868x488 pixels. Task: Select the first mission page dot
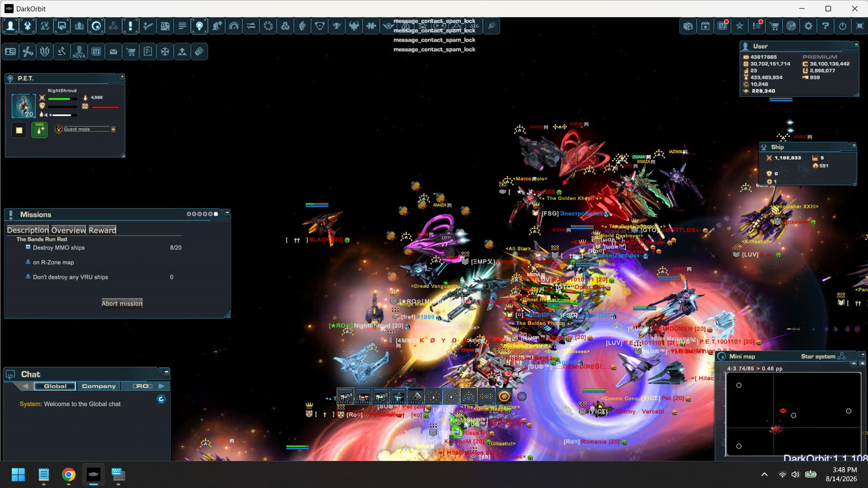(x=189, y=214)
